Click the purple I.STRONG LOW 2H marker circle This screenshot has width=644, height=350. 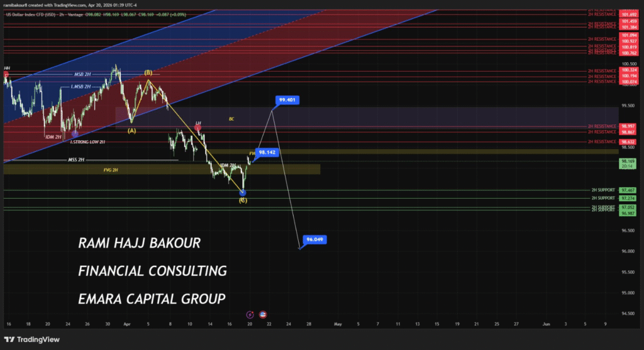[75, 133]
